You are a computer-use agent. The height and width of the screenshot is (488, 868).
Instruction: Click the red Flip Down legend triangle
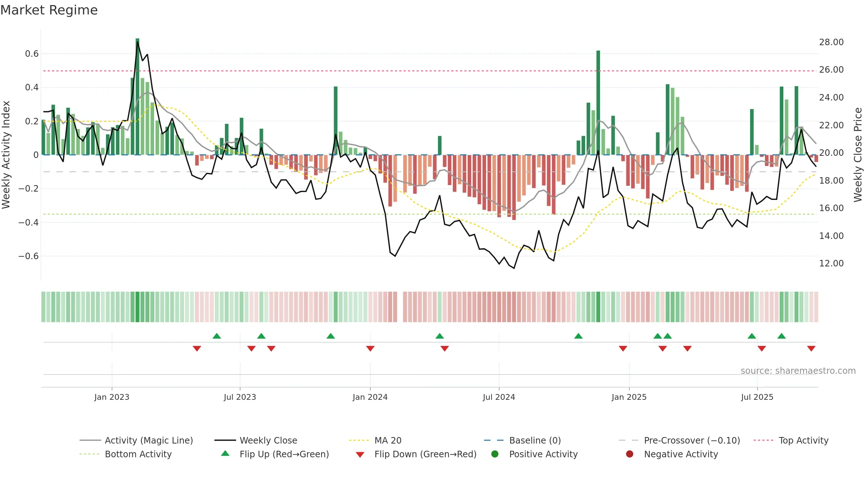pyautogui.click(x=360, y=455)
